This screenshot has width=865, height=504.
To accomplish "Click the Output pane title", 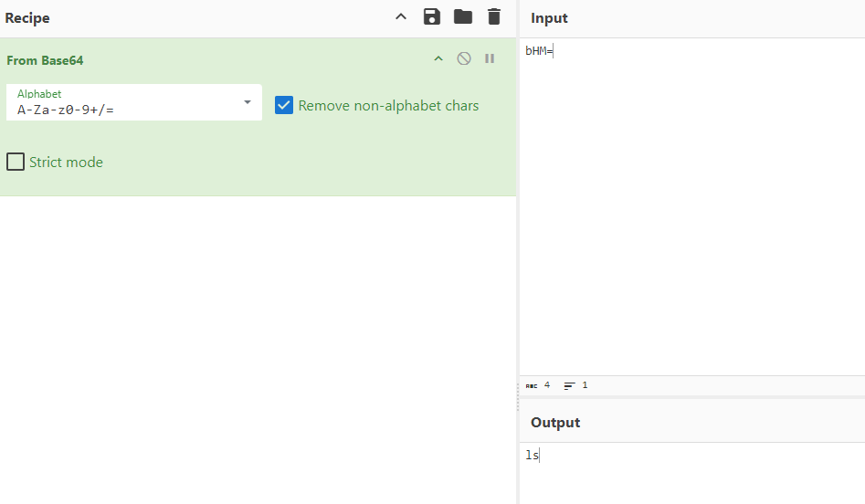I will point(555,423).
